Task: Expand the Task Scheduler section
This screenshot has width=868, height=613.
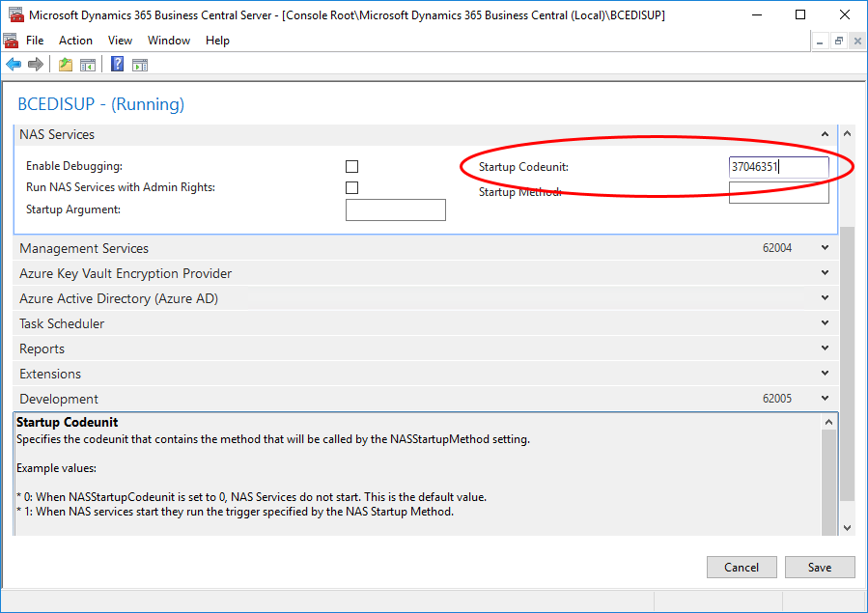Action: (x=825, y=323)
